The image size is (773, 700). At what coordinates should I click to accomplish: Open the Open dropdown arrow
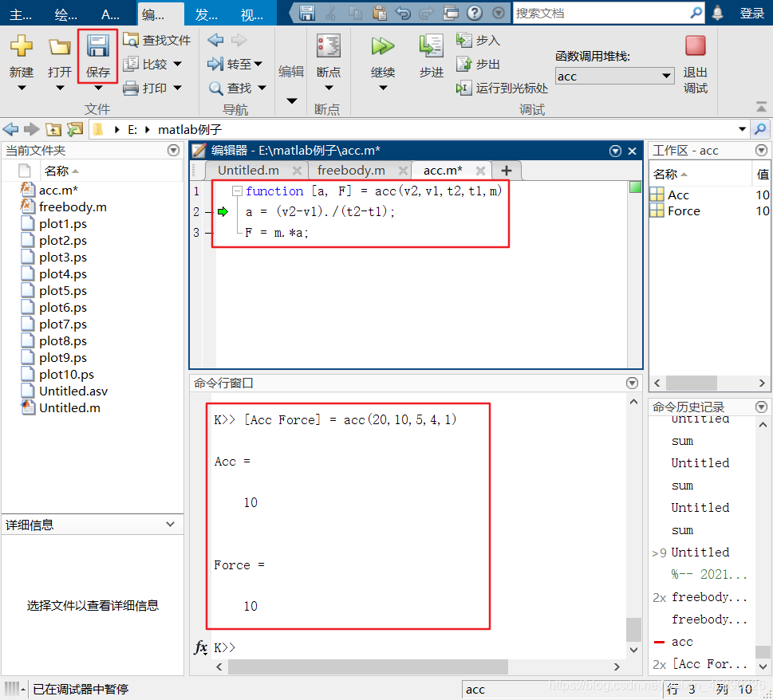pos(60,88)
